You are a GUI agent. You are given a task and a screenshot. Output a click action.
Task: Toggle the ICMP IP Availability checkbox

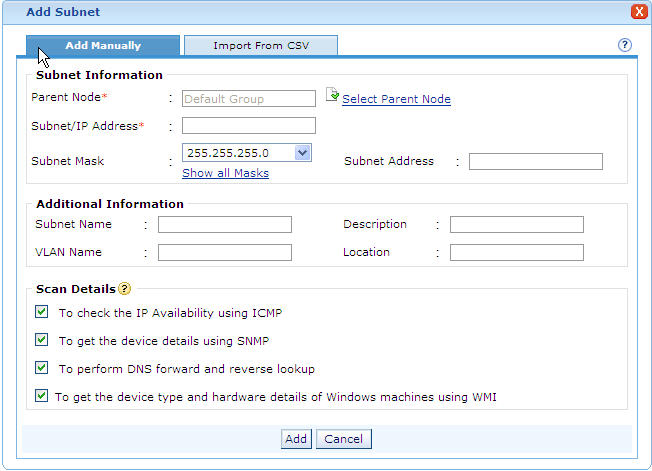click(x=41, y=312)
